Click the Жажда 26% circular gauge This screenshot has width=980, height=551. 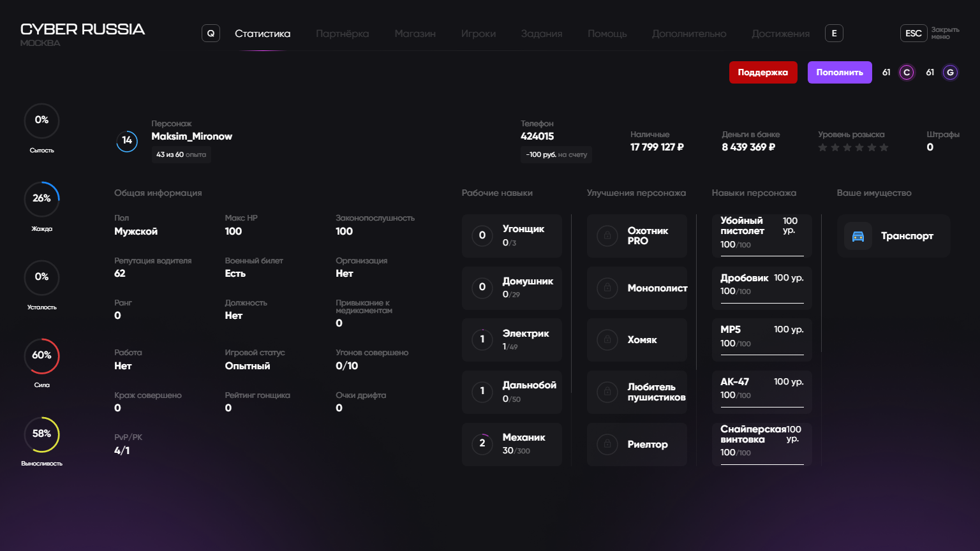pyautogui.click(x=41, y=199)
